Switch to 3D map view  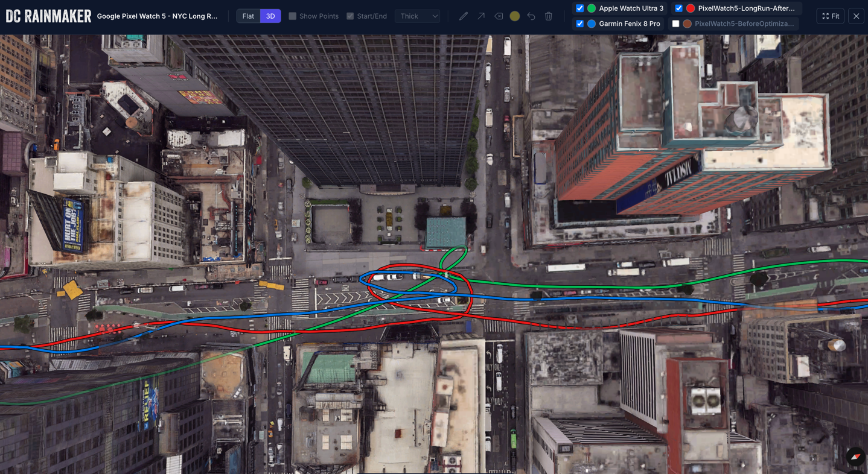pos(270,16)
